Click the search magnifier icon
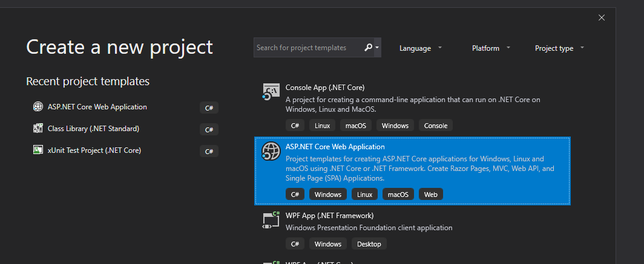Image resolution: width=644 pixels, height=264 pixels. click(368, 48)
